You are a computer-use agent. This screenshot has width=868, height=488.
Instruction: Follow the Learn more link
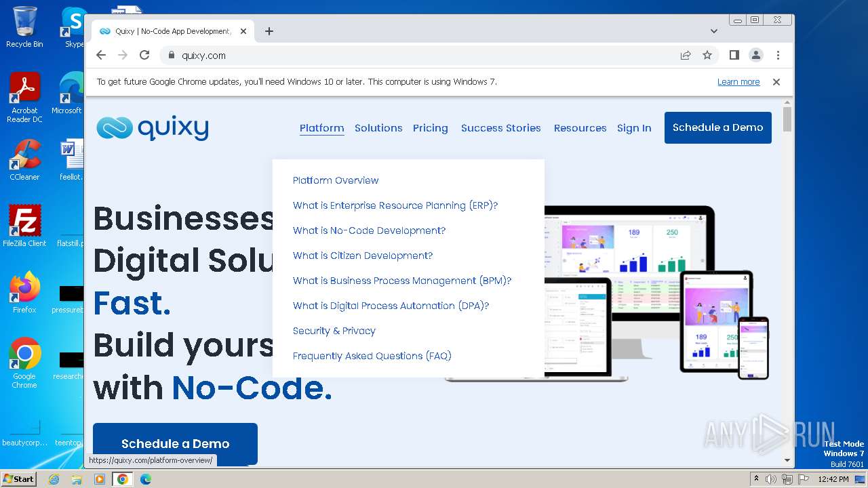click(x=738, y=82)
